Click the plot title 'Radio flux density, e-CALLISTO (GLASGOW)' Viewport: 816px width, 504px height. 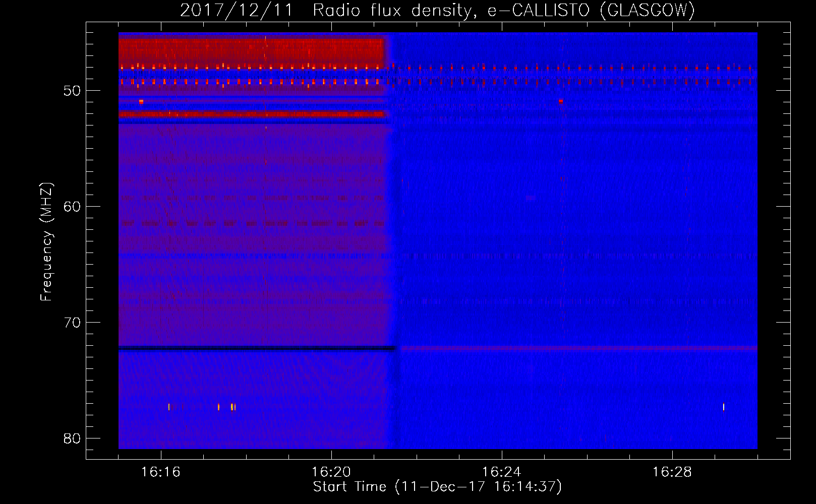point(504,10)
